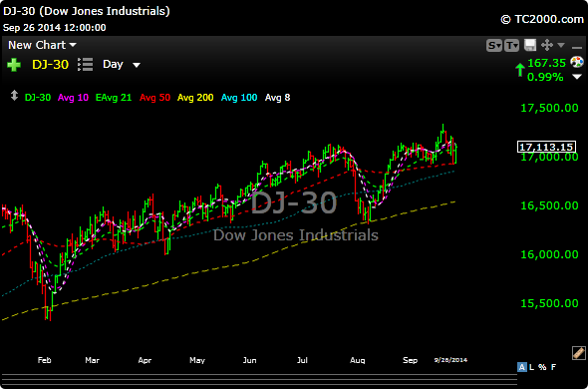
Task: Click the up-down arrow legend handle
Action: tap(14, 96)
